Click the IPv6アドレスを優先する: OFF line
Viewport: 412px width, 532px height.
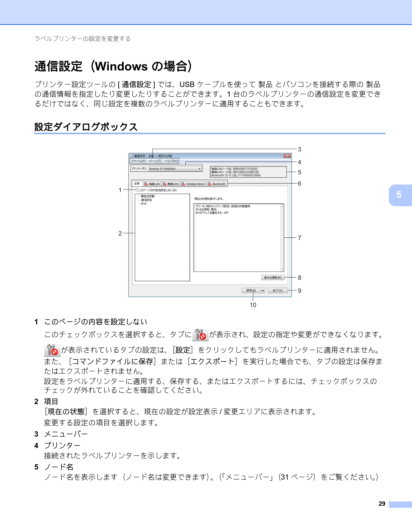[x=212, y=213]
